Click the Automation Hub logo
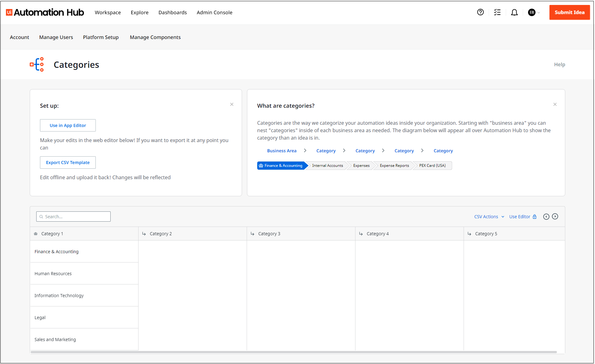The image size is (595, 364). click(x=45, y=12)
